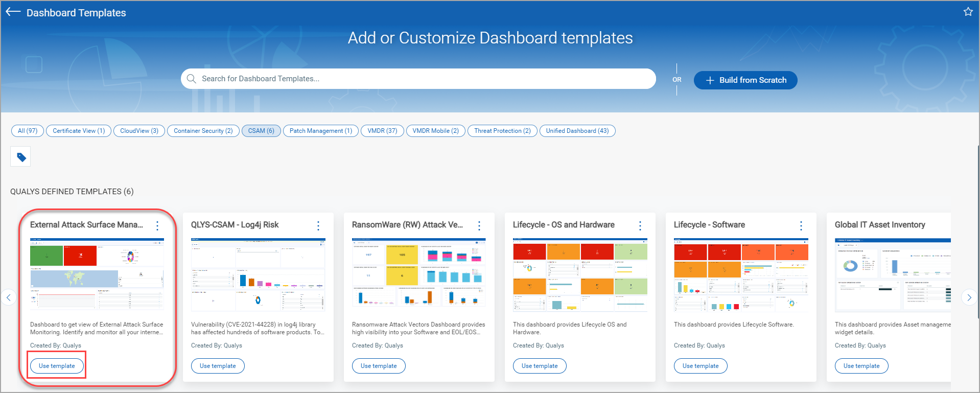This screenshot has height=393, width=980.
Task: Click the Dashboard Templates page title
Action: pyautogui.click(x=76, y=13)
